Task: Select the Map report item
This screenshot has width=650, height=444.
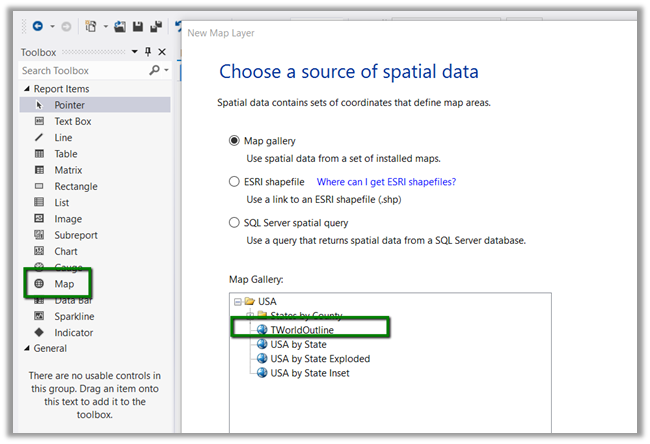Action: point(64,284)
